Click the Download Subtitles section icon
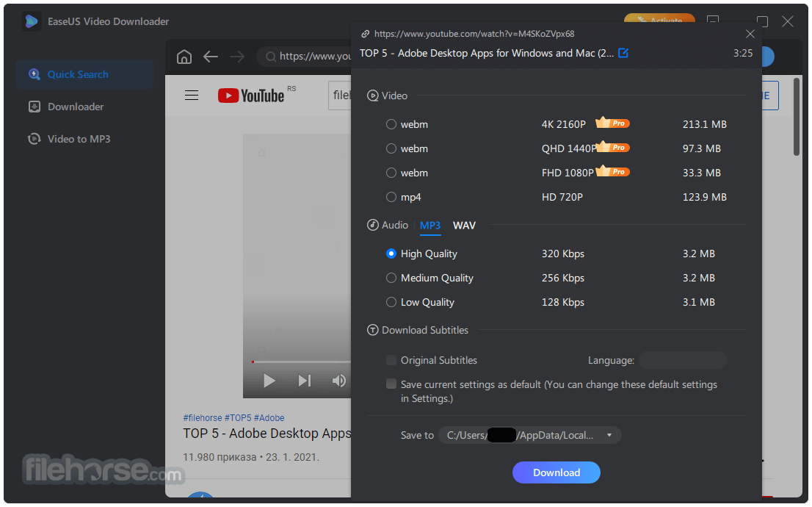This screenshot has width=812, height=507. (372, 330)
